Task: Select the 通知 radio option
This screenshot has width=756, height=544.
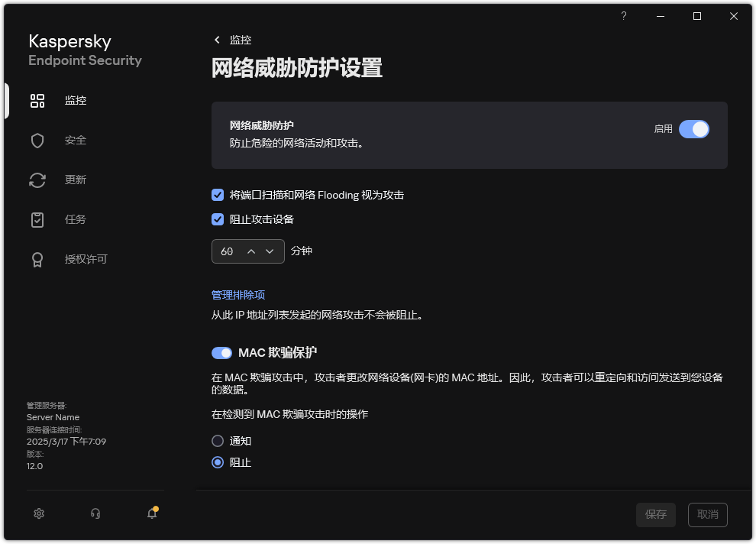Action: (x=218, y=441)
